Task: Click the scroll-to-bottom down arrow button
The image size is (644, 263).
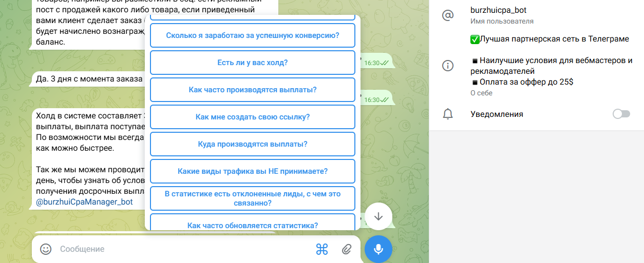Action: pos(378,216)
